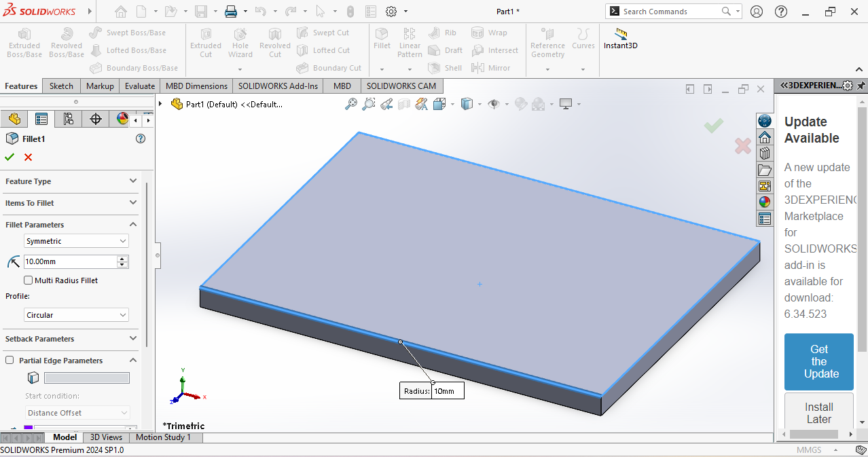Click Install Later button
The height and width of the screenshot is (457, 868).
coord(819,413)
